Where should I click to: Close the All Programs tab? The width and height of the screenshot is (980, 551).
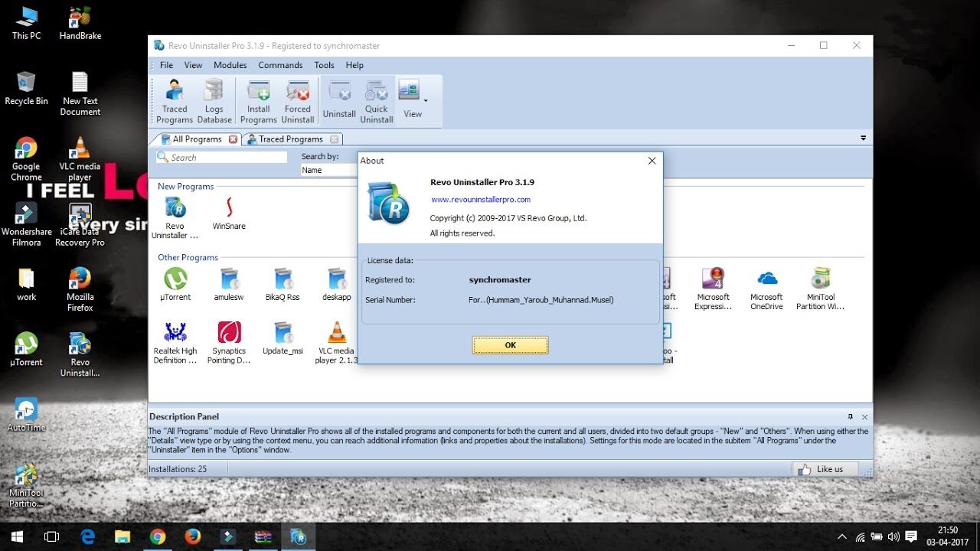234,139
